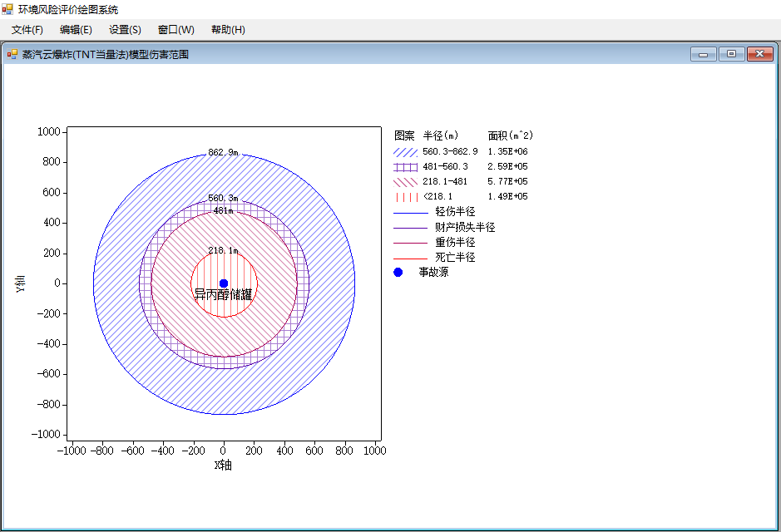Click the application icon in main title bar

click(7, 9)
